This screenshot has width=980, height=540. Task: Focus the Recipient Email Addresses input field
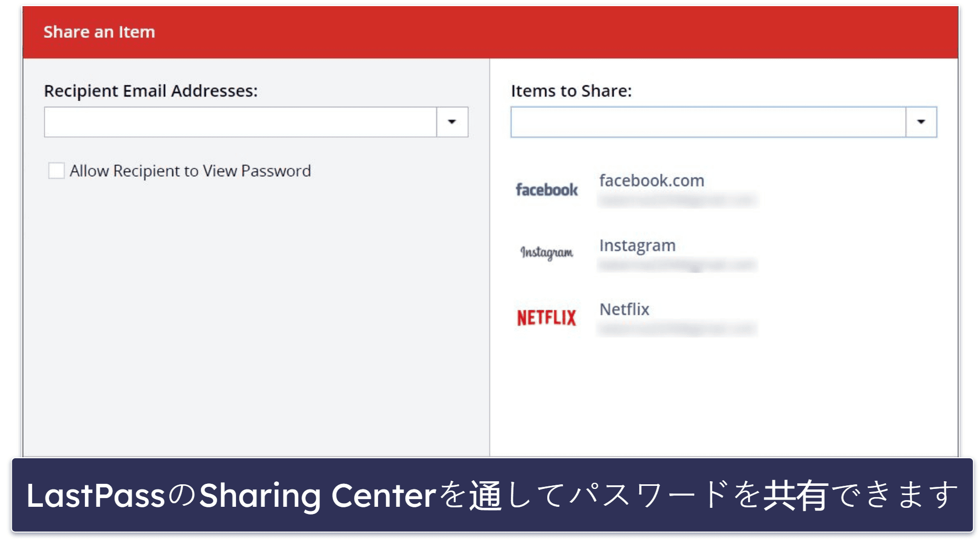[x=240, y=122]
